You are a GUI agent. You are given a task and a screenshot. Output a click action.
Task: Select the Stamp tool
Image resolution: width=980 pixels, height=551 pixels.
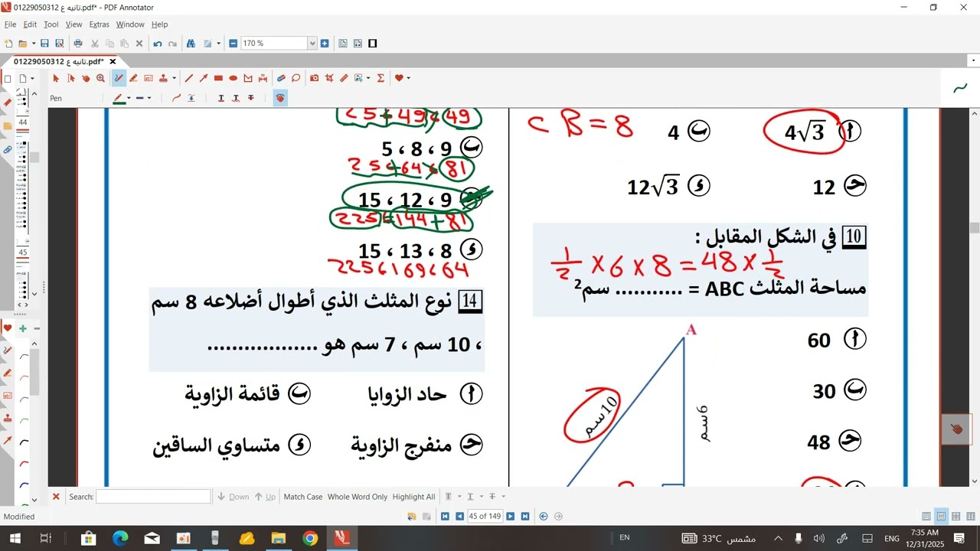coord(165,78)
